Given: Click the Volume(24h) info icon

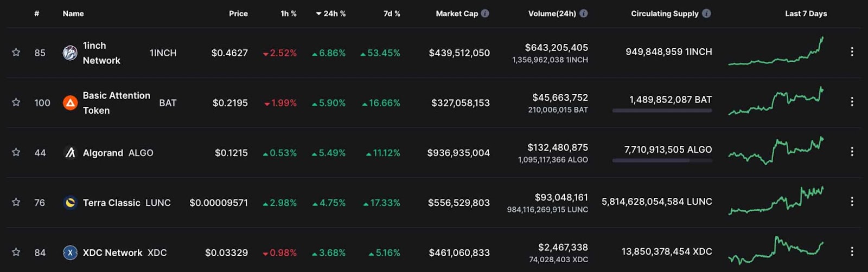Looking at the screenshot, I should [584, 14].
